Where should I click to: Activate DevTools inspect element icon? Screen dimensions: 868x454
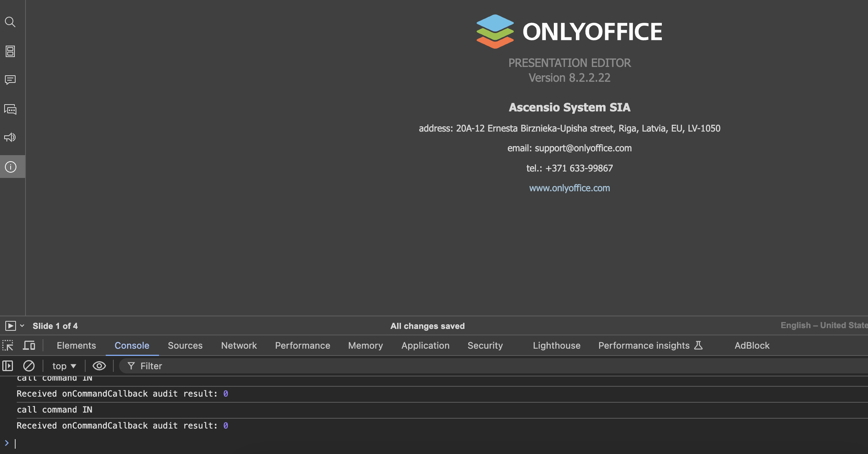[x=8, y=345]
